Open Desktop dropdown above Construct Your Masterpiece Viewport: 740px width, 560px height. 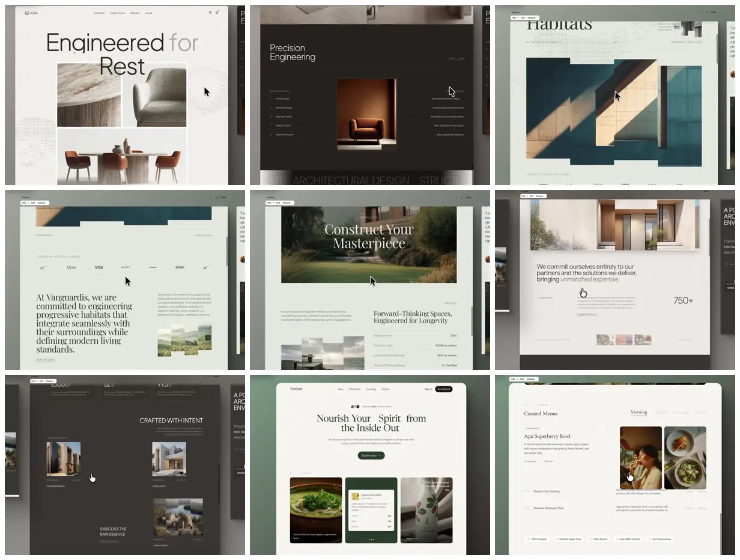tap(287, 202)
